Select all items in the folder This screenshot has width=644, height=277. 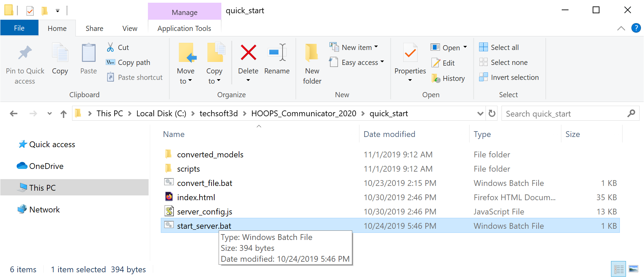pyautogui.click(x=498, y=47)
